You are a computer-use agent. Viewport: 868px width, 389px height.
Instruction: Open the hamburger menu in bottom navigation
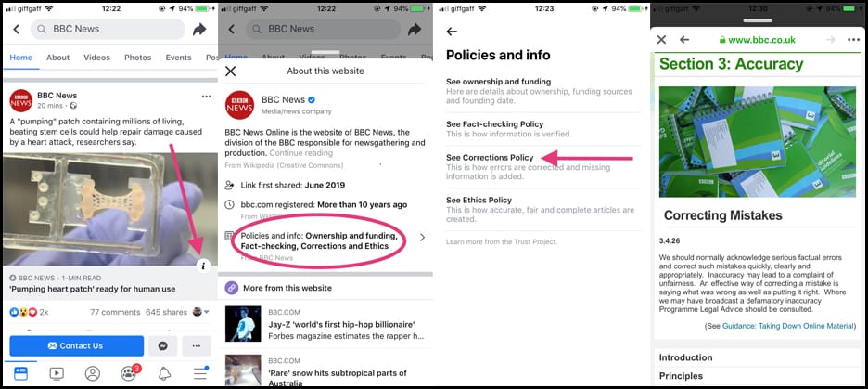200,373
